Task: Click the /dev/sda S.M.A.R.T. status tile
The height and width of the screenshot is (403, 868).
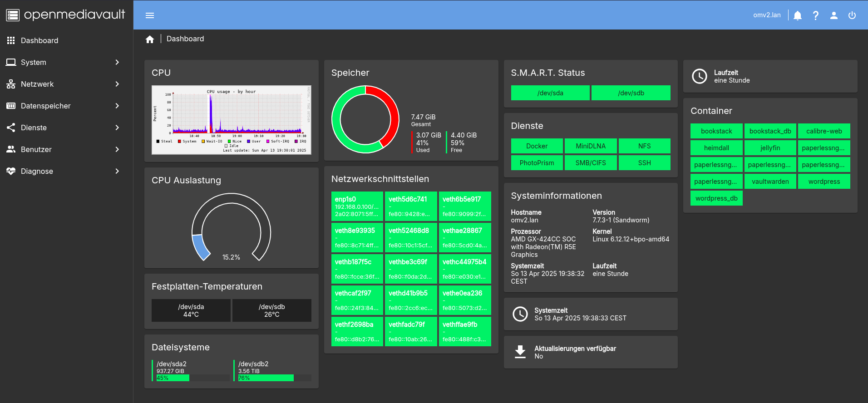Action: (550, 93)
